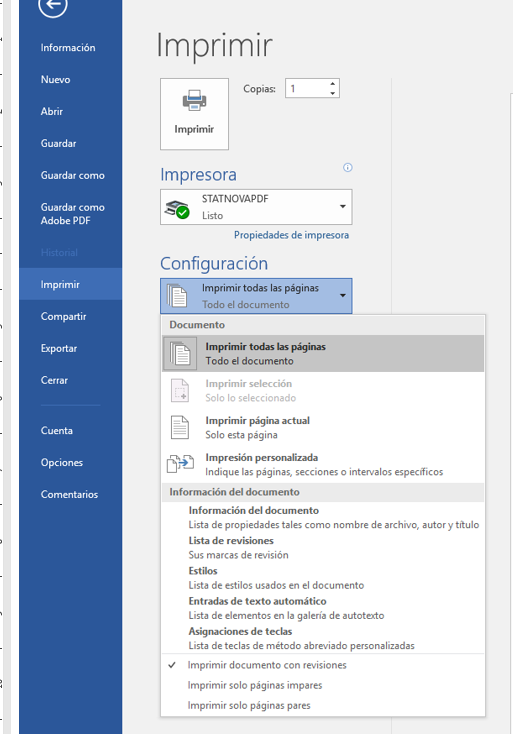Click the printer info icon beside Impresora
Viewport: 513px width, 734px height.
(x=347, y=167)
